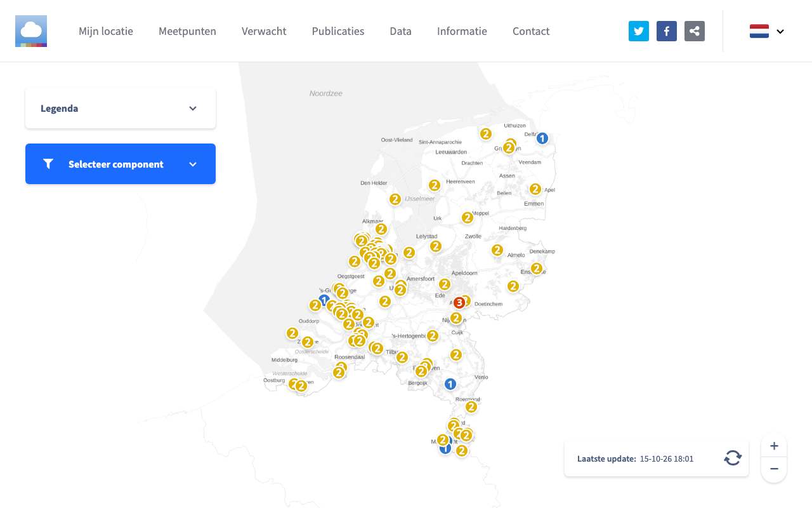Select the yellow marker near Heerenveen
The width and height of the screenshot is (812, 508).
click(x=435, y=185)
